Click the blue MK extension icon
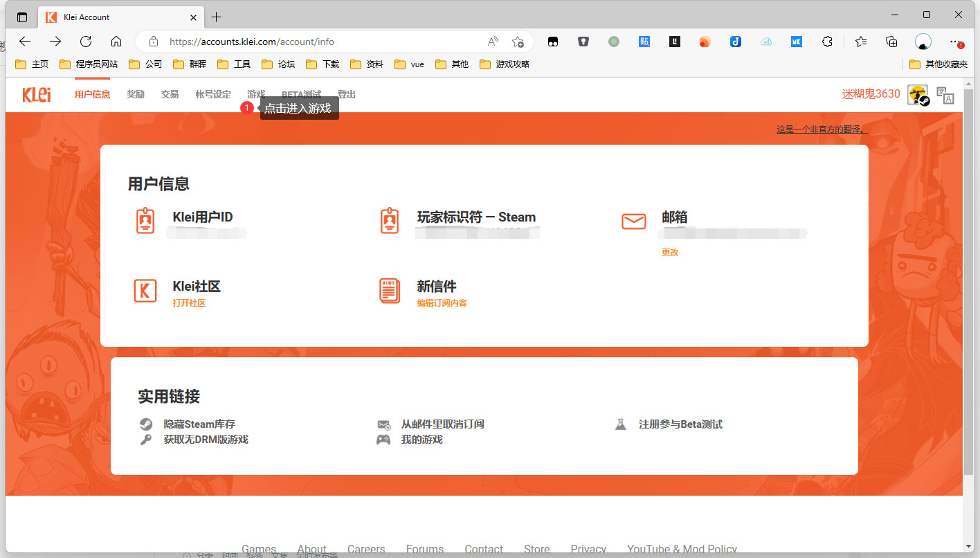 [797, 42]
